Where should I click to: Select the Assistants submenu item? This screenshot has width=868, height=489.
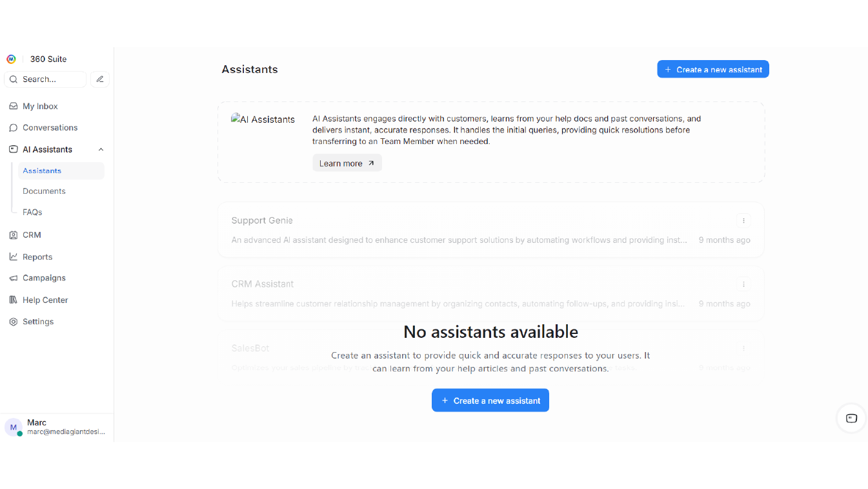[42, 171]
